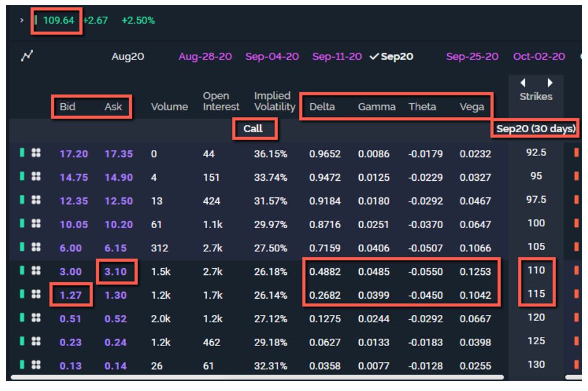Select the checked Sep20 expiration tab
Image resolution: width=588 pixels, height=391 pixels.
click(x=392, y=57)
